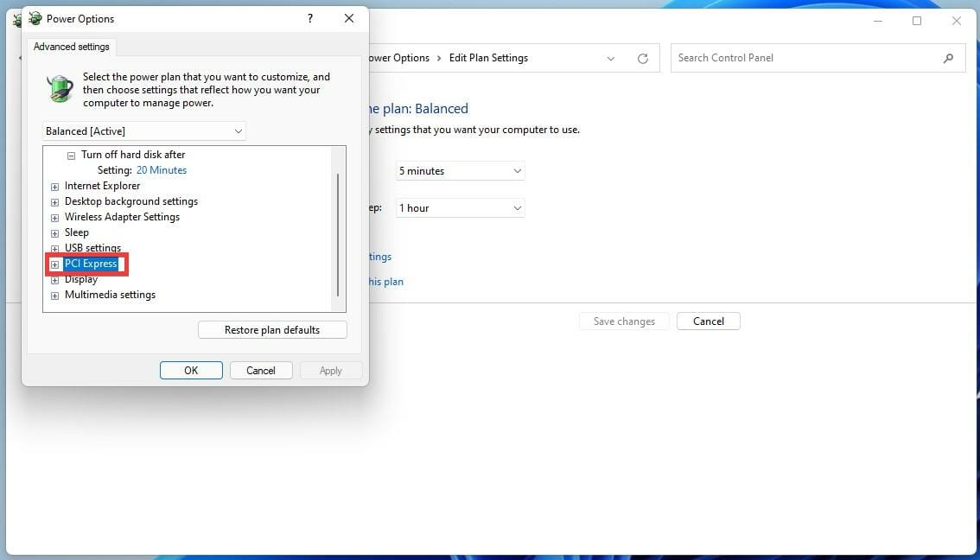Click the Refresh icon in the address bar
Viewport: 980px width, 560px height.
pos(642,57)
